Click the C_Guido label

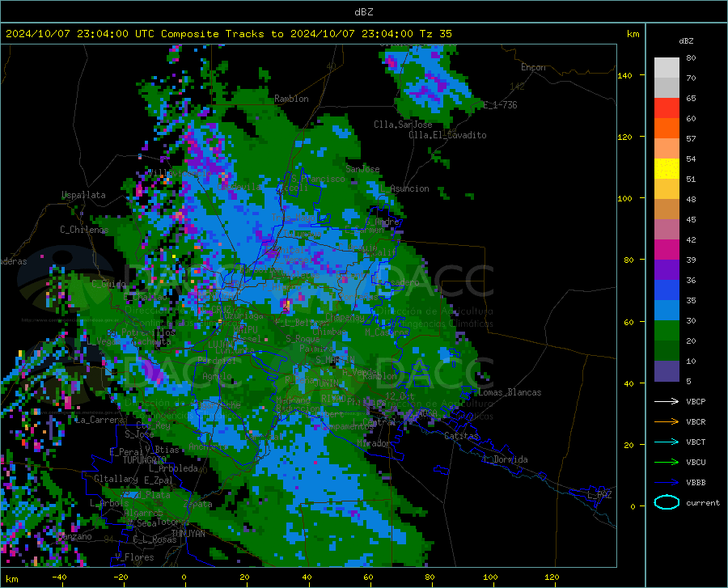[x=108, y=284]
